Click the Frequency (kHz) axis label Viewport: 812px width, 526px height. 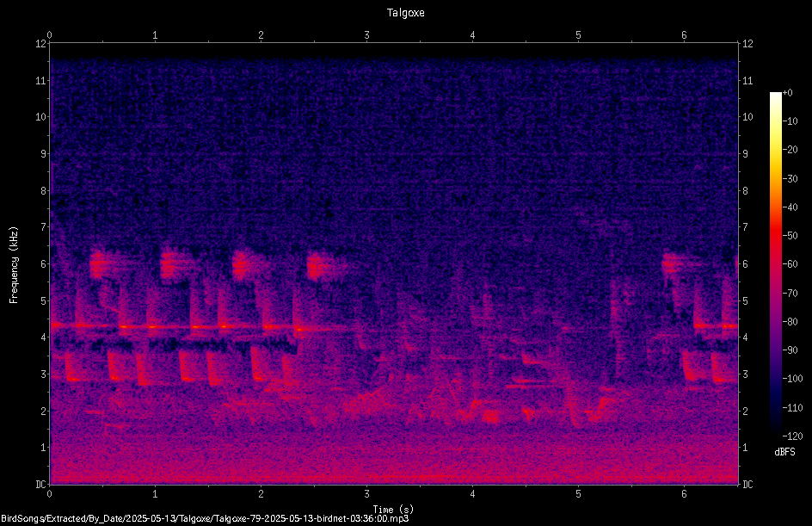(14, 265)
